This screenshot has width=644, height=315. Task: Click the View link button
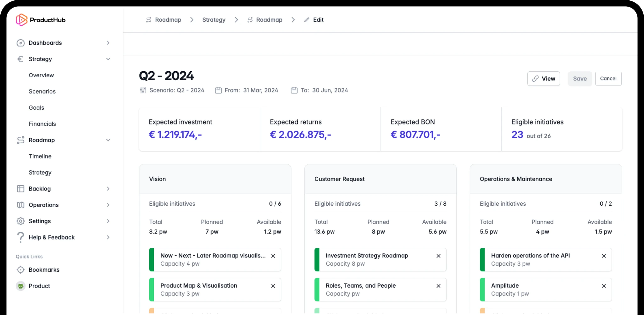(x=543, y=79)
